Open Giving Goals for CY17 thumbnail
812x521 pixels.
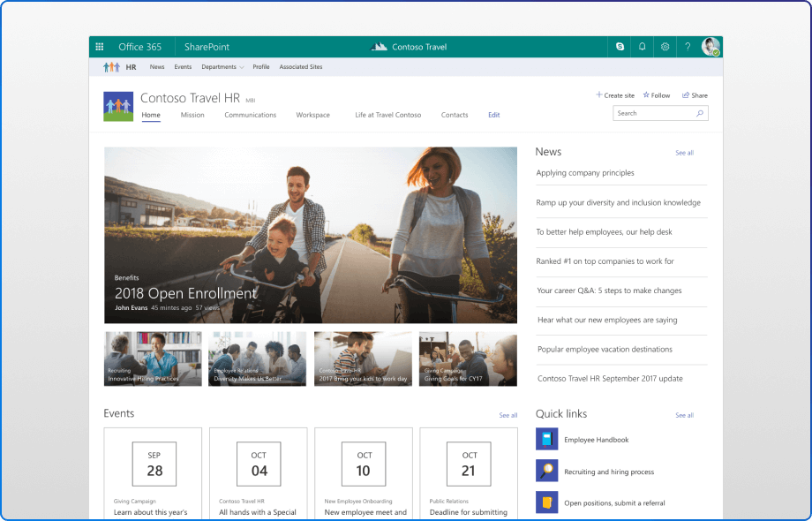point(468,359)
